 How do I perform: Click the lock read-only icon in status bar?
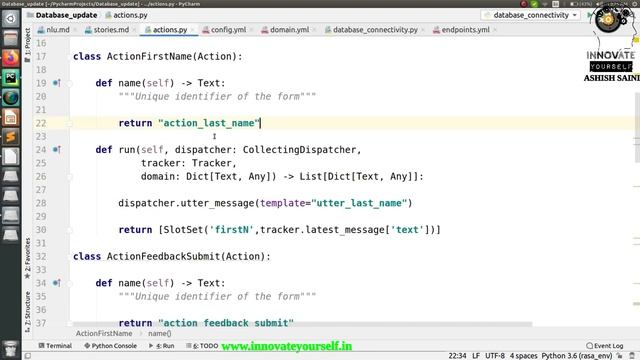coord(620,356)
